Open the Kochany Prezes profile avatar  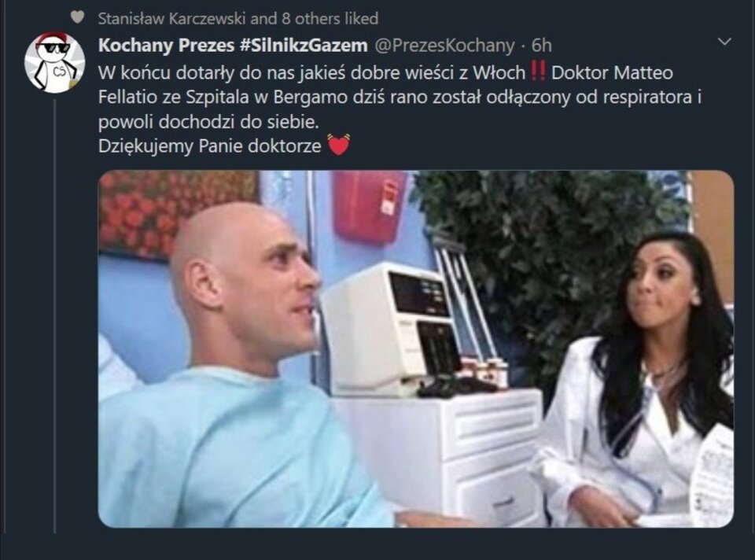coord(54,61)
